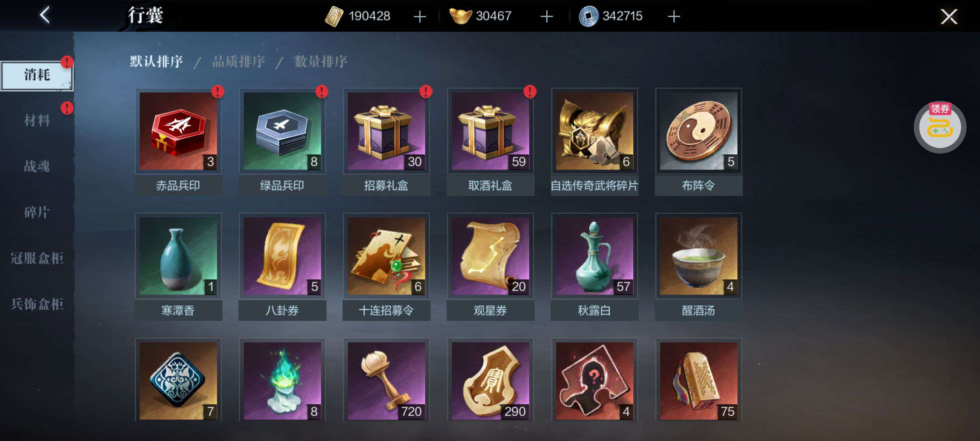Add more gold ingots with plus button

[547, 16]
